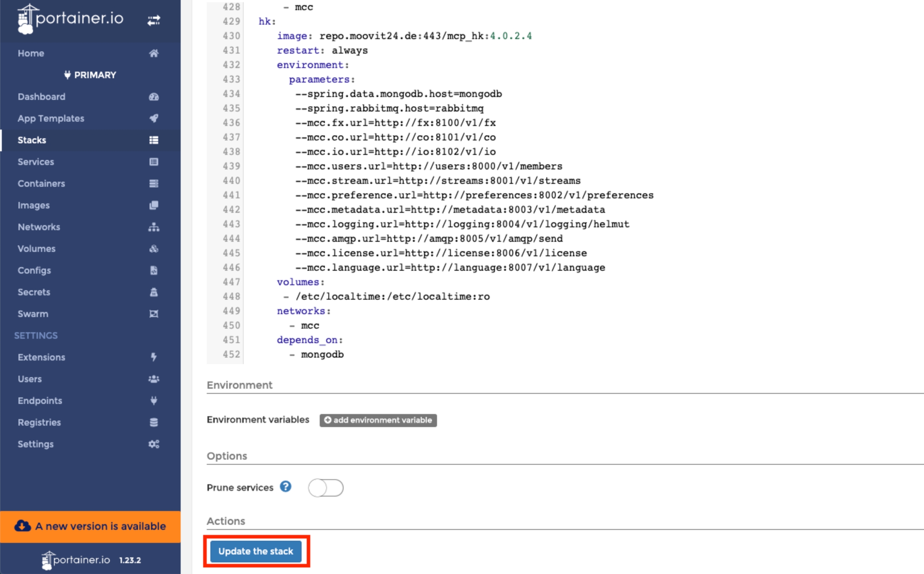
Task: Click the Endpoints plug icon
Action: 154,400
